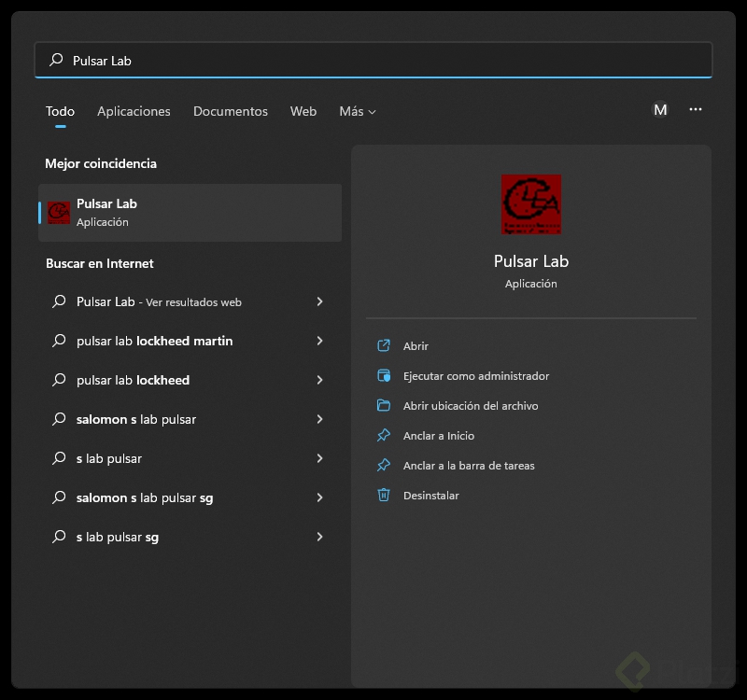The height and width of the screenshot is (700, 747).
Task: Switch to the Web tab
Action: 303,111
